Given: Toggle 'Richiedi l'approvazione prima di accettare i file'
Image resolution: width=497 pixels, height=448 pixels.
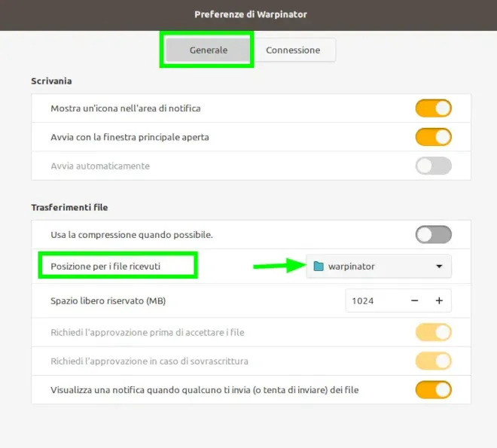Looking at the screenshot, I should [433, 332].
